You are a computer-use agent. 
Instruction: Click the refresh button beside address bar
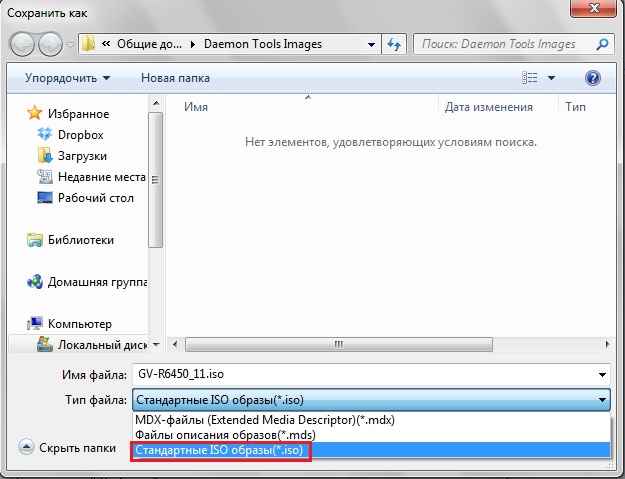click(x=394, y=45)
